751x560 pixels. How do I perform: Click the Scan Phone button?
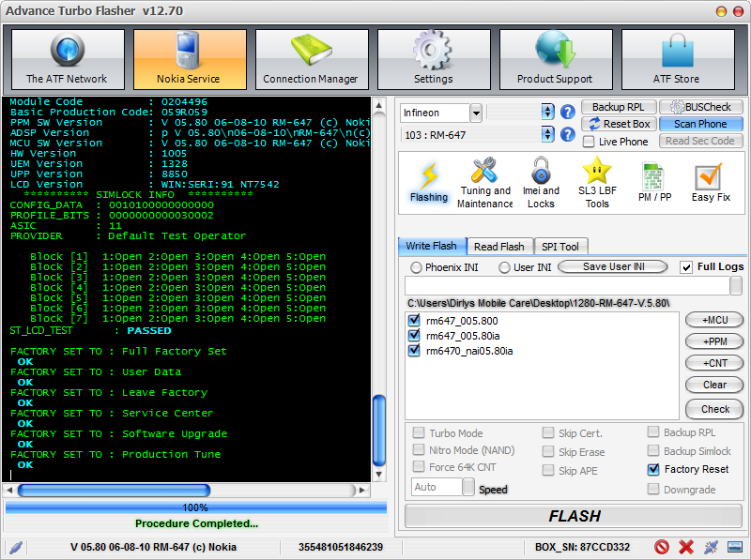[x=700, y=124]
